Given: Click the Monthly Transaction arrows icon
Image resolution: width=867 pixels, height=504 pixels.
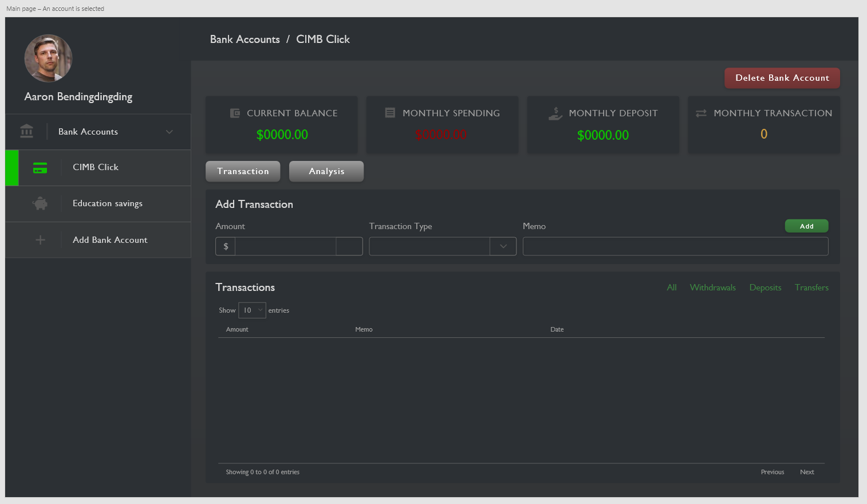Looking at the screenshot, I should pos(701,113).
